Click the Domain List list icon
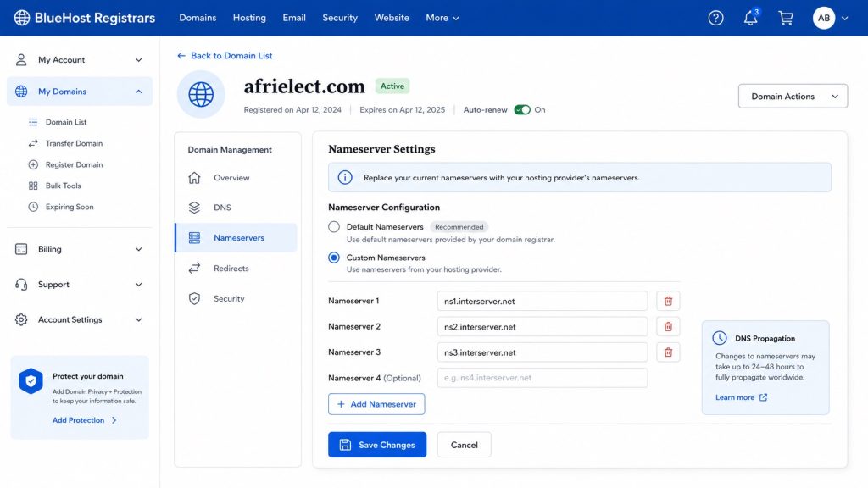 pyautogui.click(x=33, y=122)
